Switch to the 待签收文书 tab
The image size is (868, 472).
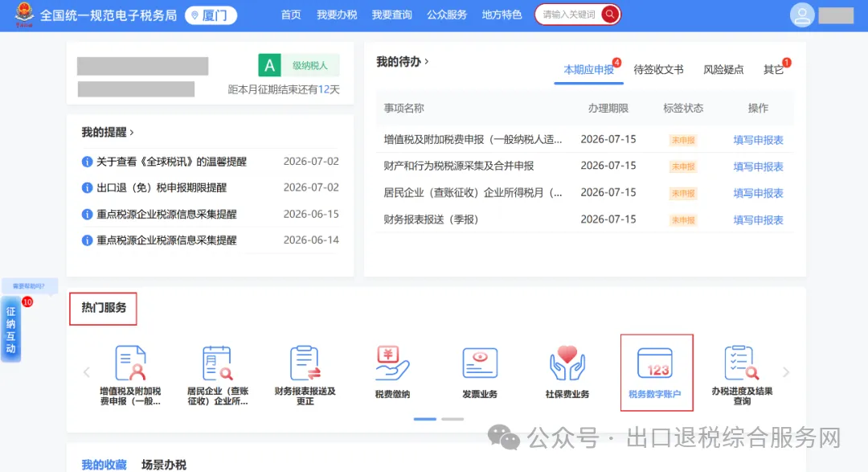[x=659, y=70]
